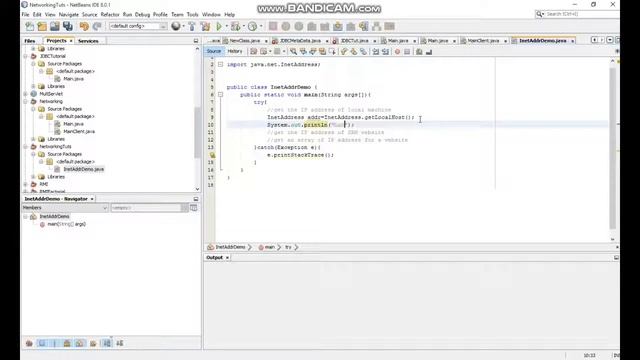
Task: Click the Start Macro Recording red circle
Action: pos(397,52)
